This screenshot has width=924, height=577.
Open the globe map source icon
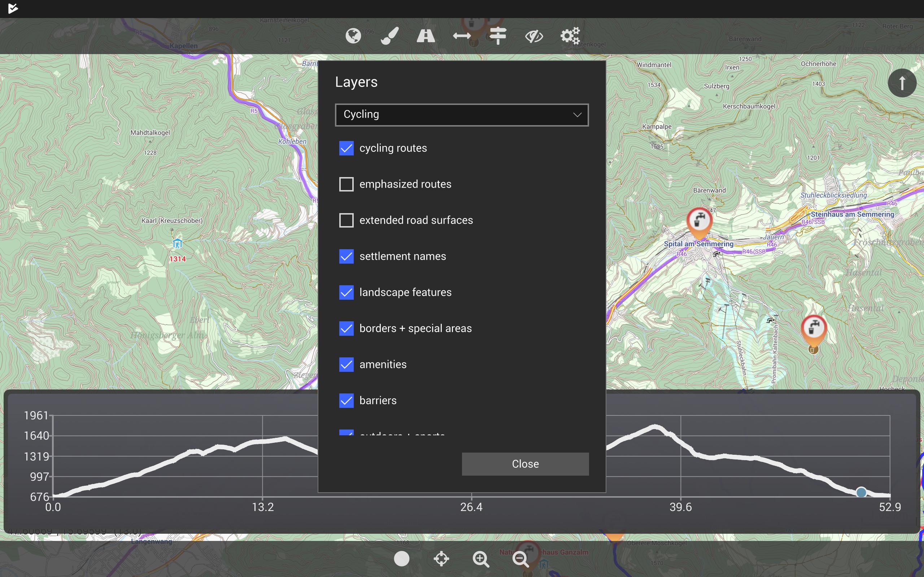(x=353, y=36)
